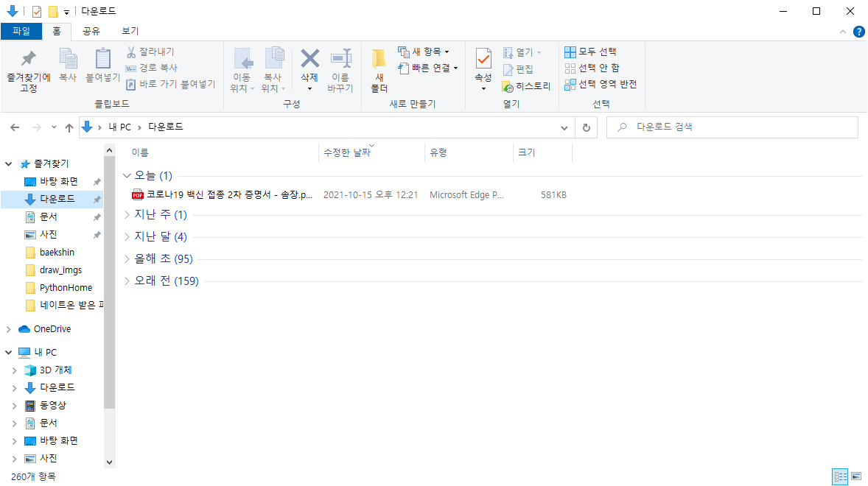868x486 pixels.
Task: Create a 새 폴더 (New folder)
Action: (x=379, y=71)
